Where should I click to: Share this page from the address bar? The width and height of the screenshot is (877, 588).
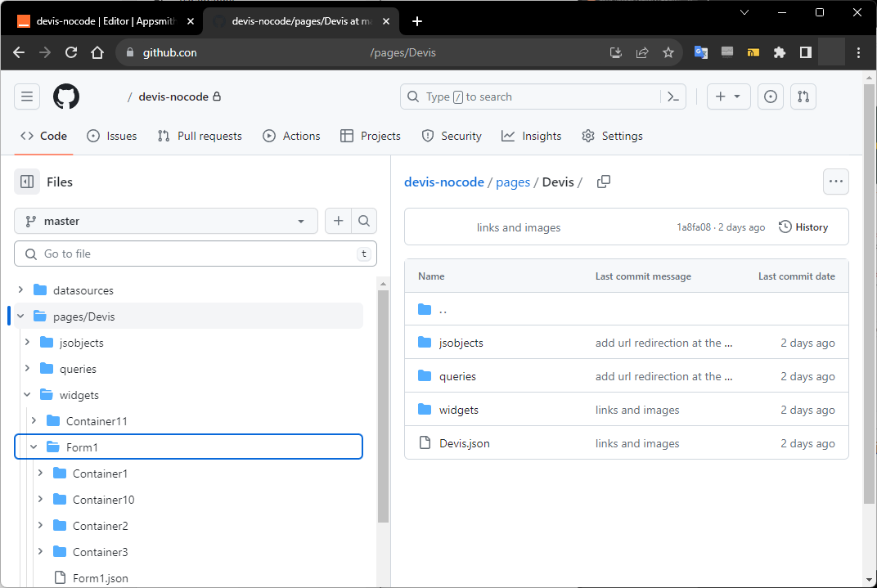click(x=642, y=52)
